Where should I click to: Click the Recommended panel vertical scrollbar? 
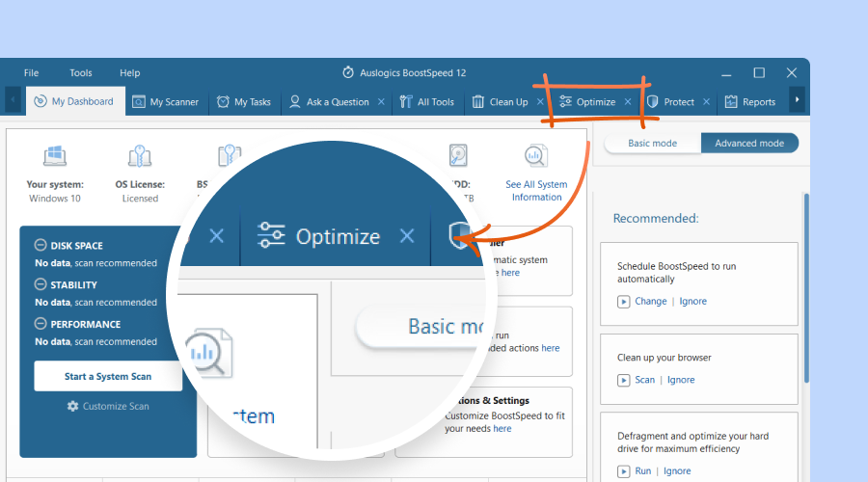(x=806, y=289)
